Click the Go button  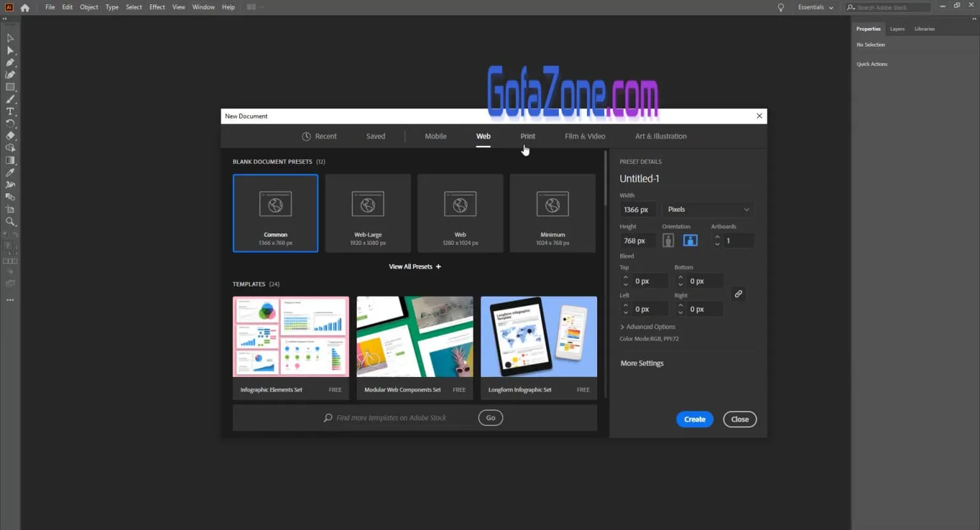[x=491, y=418]
